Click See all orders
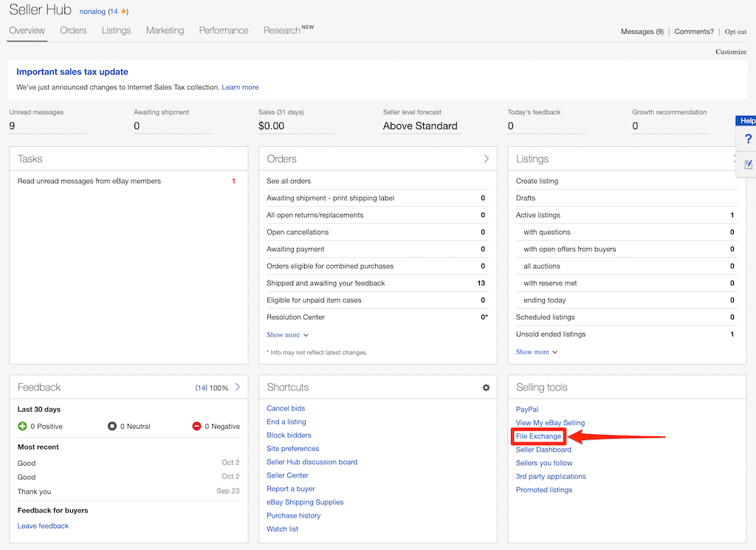Screen dimensions: 756x550 pos(289,182)
